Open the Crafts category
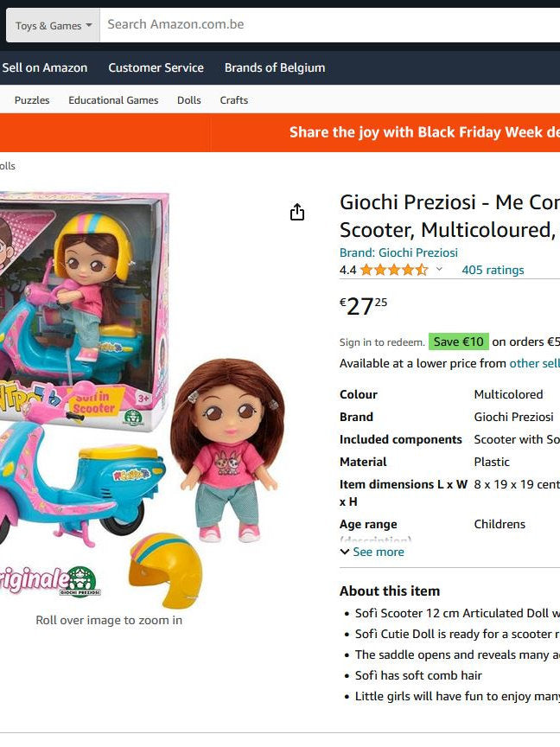 click(233, 99)
